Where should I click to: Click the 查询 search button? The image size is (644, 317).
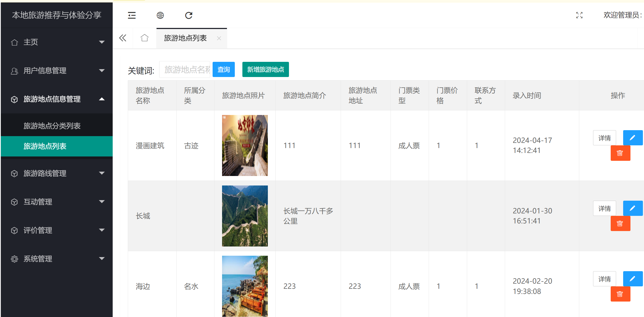tap(223, 69)
